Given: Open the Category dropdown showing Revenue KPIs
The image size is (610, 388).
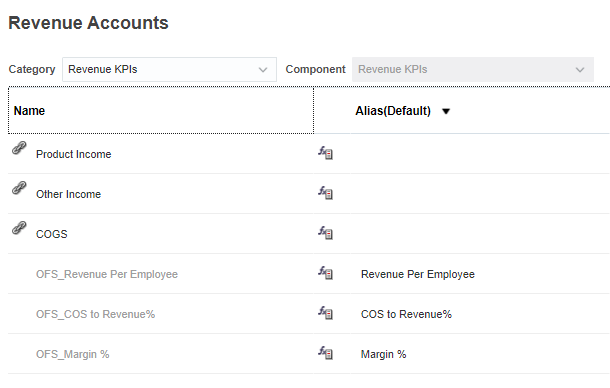Looking at the screenshot, I should [169, 70].
